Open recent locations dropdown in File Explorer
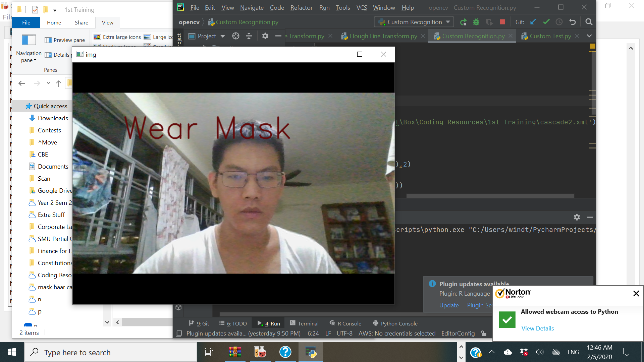Viewport: 644px width, 362px height. (48, 83)
